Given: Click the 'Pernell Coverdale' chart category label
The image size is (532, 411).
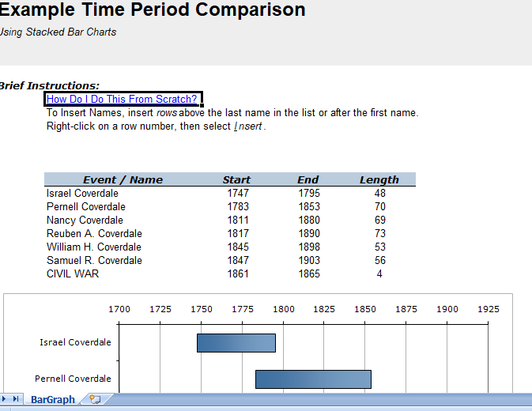Looking at the screenshot, I should (73, 379).
